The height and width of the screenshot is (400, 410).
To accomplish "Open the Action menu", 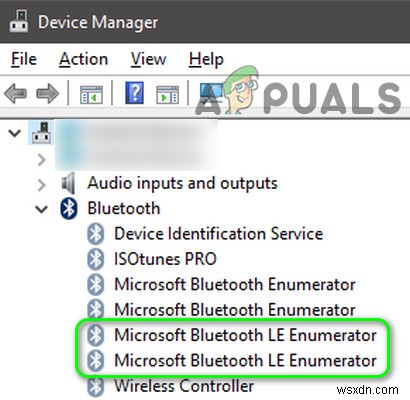I will (83, 60).
